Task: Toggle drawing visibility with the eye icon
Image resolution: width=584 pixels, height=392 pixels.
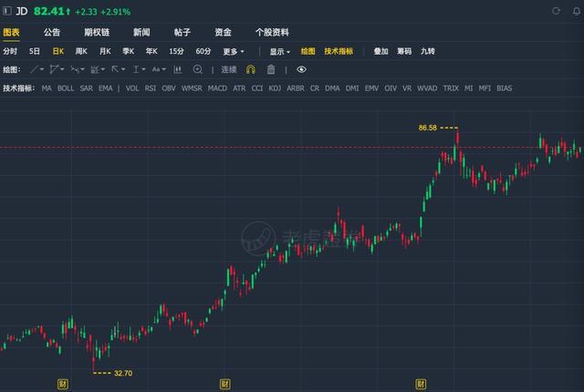Action: point(301,69)
